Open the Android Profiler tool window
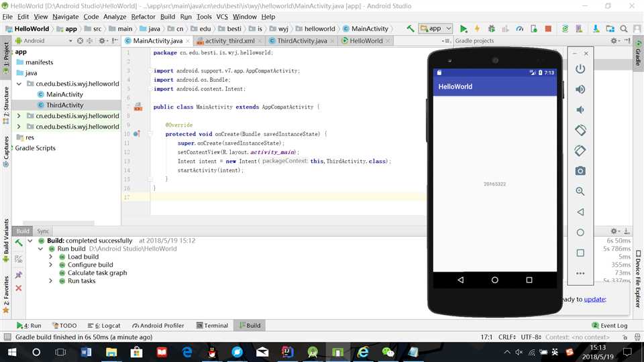 pos(158,326)
